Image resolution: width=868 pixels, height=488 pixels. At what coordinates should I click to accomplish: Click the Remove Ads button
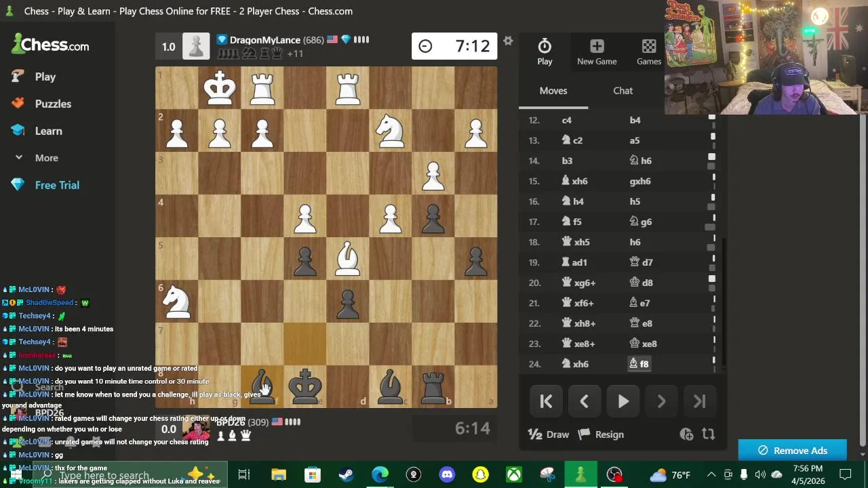click(x=792, y=451)
